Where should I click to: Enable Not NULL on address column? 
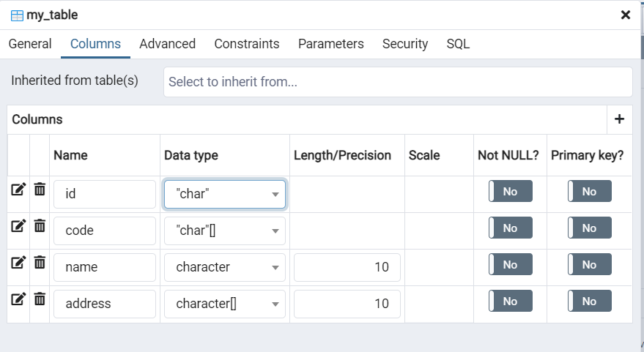(511, 302)
